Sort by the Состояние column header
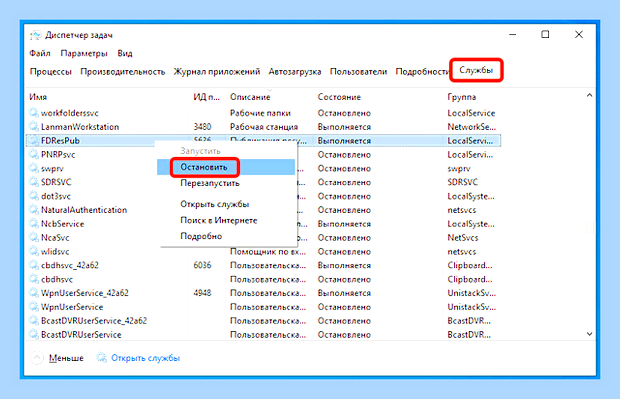The height and width of the screenshot is (399, 620). tap(339, 97)
